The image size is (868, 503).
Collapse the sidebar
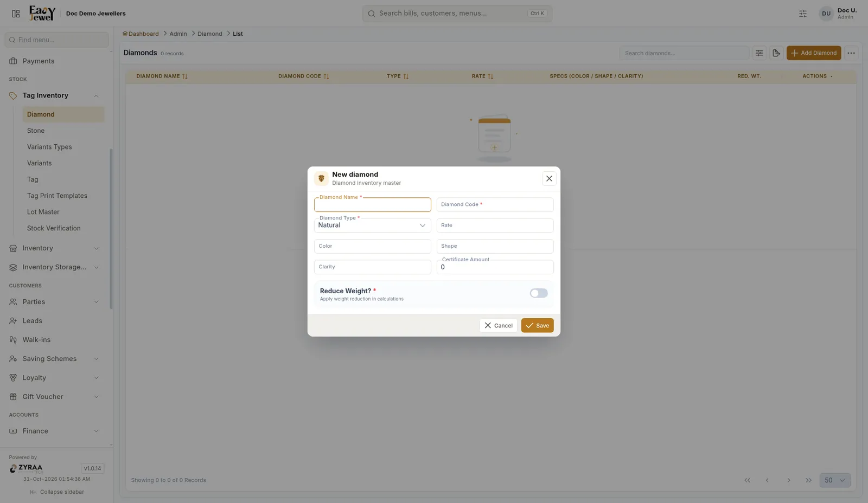57,492
